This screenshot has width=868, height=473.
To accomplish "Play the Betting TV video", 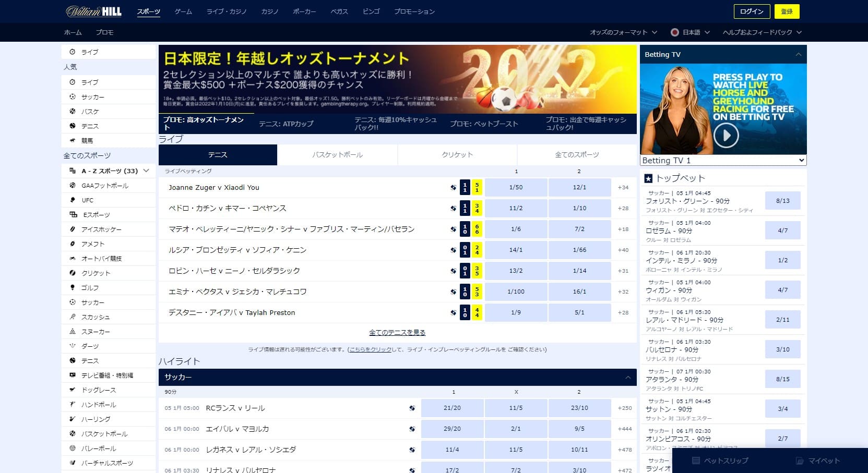I will point(726,136).
